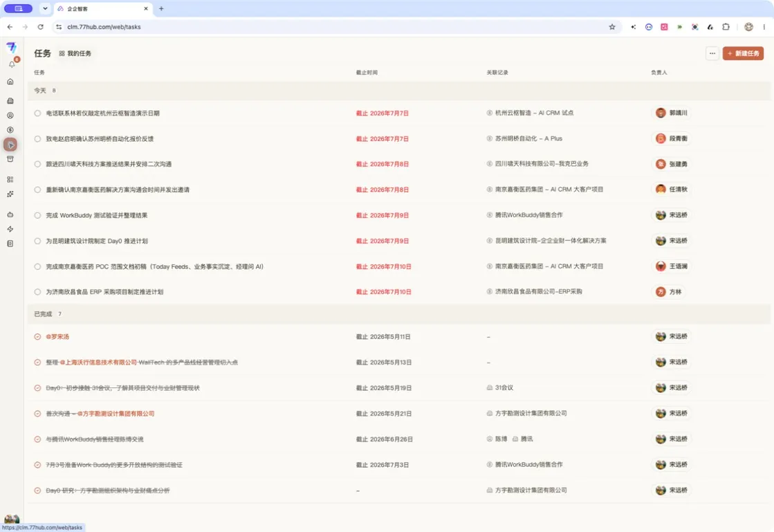Complete the 完成 WorkBuddy 测试验证 task checkbox
Viewport: 774px width, 532px height.
[37, 215]
